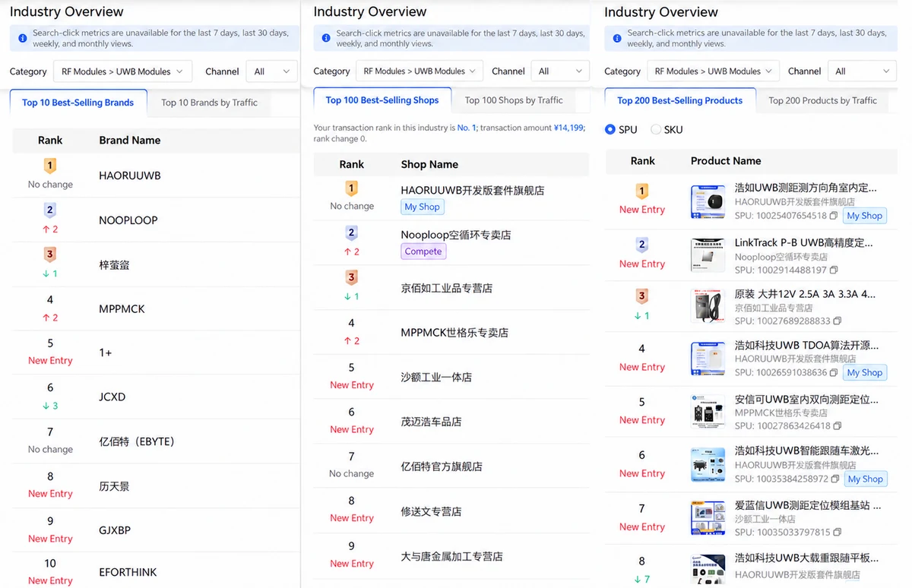Viewport: 912px width, 588px height.
Task: Click the bronze rank 3 medal beside 原装 大井12V product
Action: click(x=642, y=297)
